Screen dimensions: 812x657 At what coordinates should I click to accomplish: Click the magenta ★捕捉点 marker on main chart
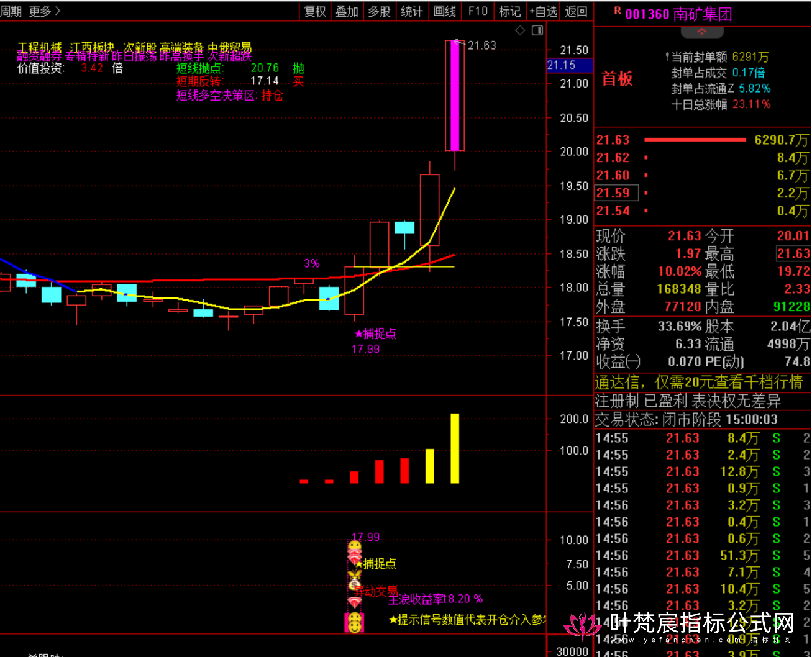(x=375, y=333)
